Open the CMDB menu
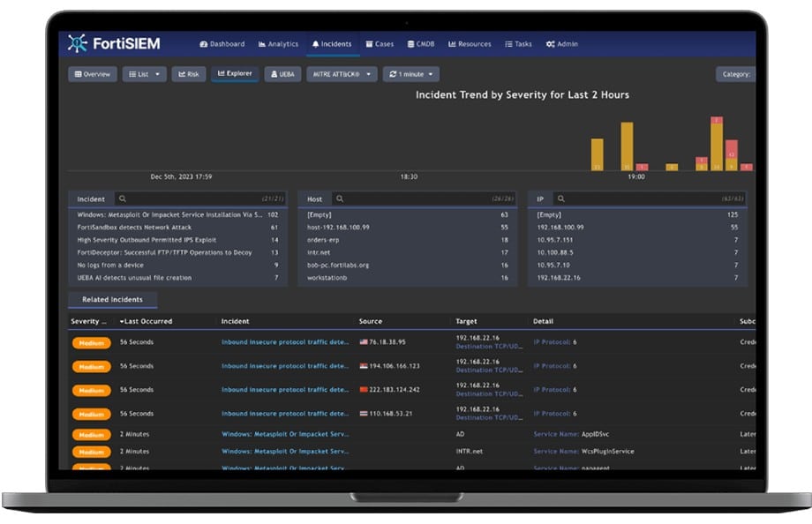Image resolution: width=812 pixels, height=524 pixels. click(421, 44)
